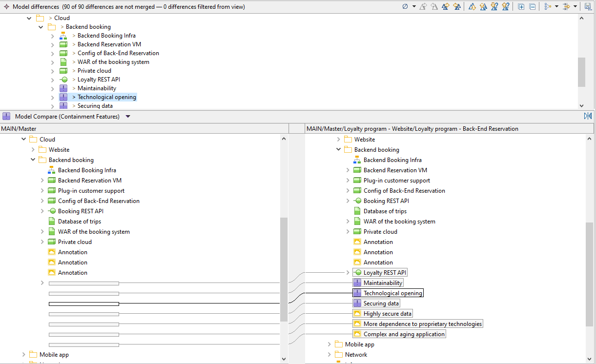Click Booking REST API icon in left pane
The image size is (596, 364).
52,211
